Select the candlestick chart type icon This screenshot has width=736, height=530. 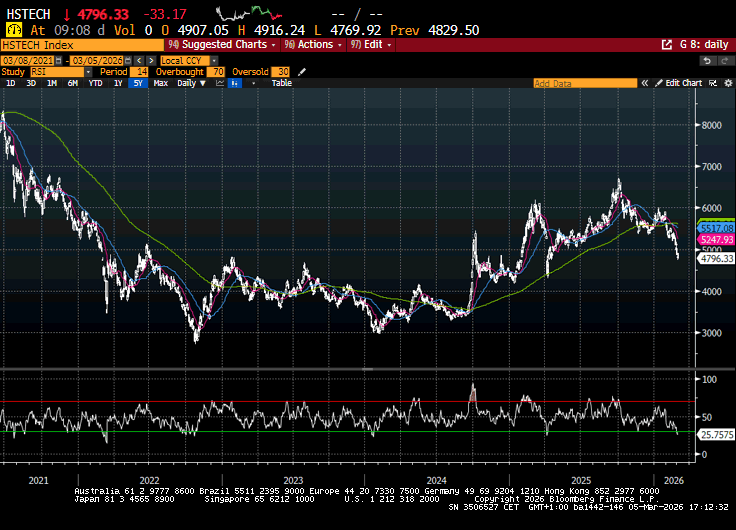click(x=234, y=83)
